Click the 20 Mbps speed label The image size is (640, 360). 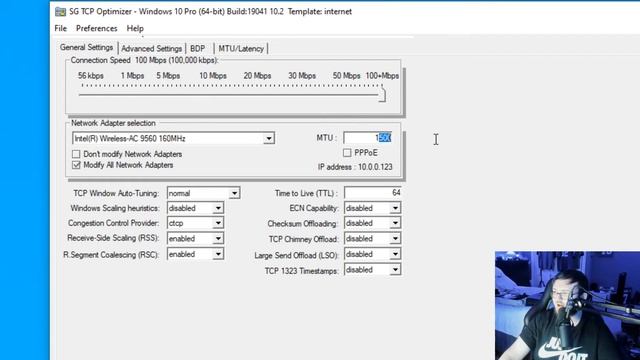(x=257, y=76)
